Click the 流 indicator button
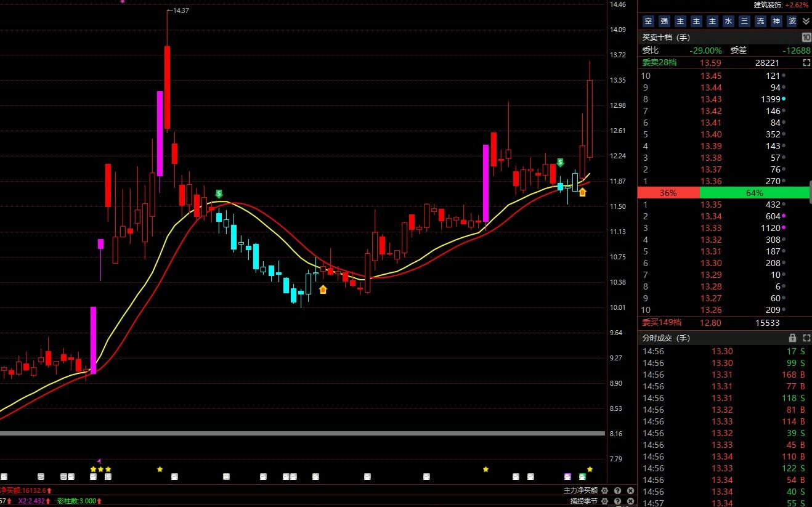Viewport: 812px width, 507px height. [760, 21]
